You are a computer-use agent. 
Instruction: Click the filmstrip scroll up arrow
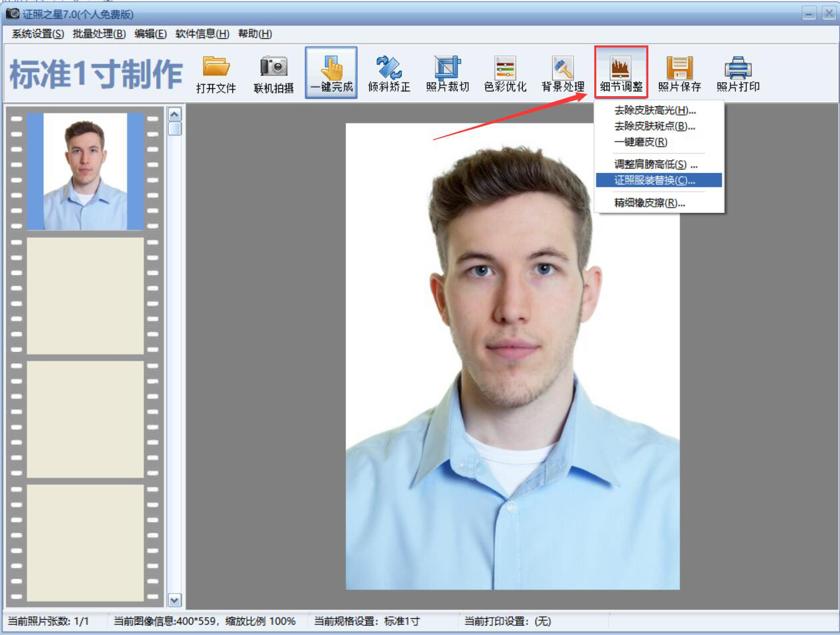click(x=174, y=114)
